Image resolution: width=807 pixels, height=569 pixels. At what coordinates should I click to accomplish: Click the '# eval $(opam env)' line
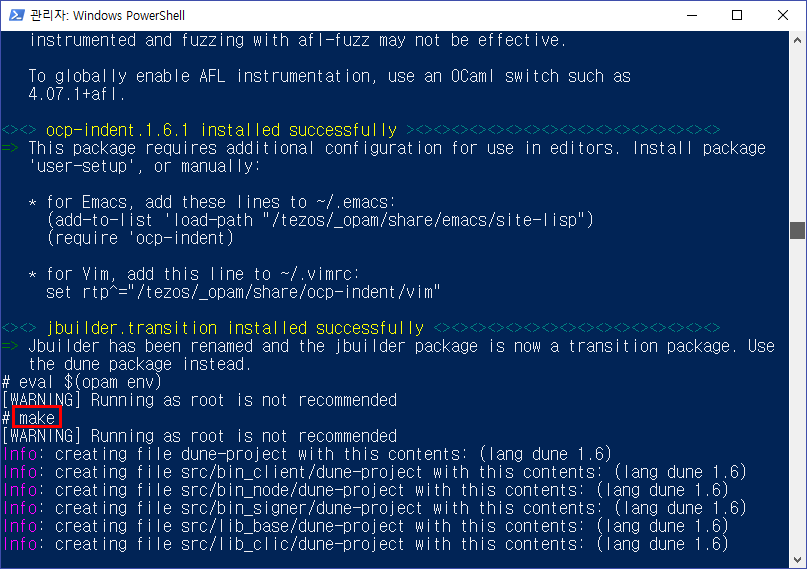tap(82, 382)
